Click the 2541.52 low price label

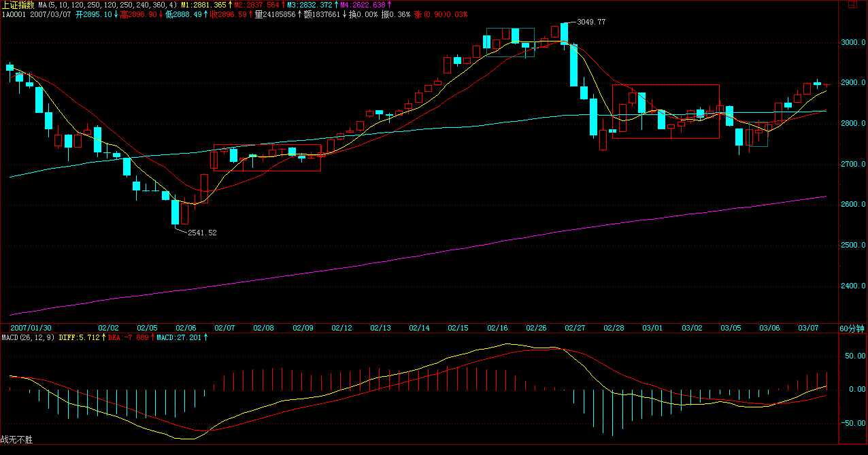pos(202,233)
